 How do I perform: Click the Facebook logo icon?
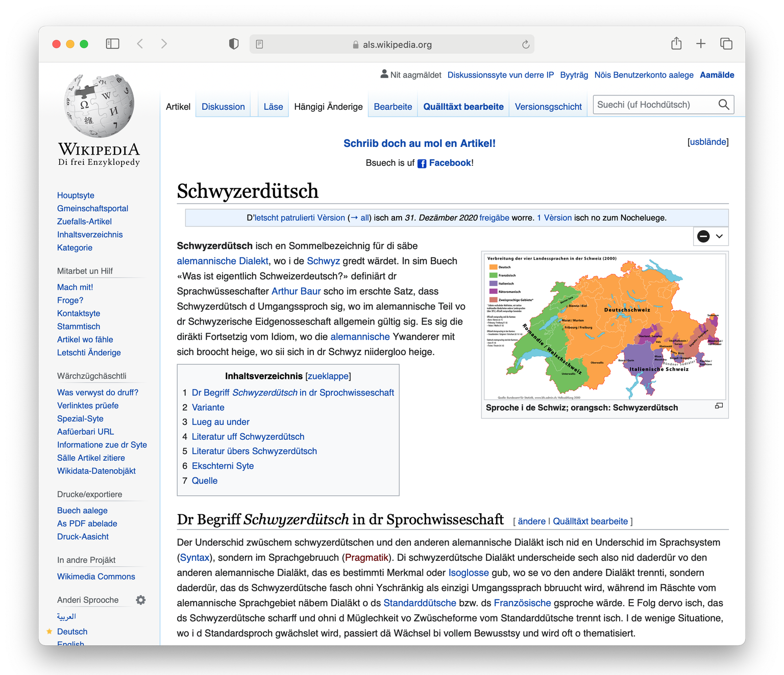click(x=422, y=163)
